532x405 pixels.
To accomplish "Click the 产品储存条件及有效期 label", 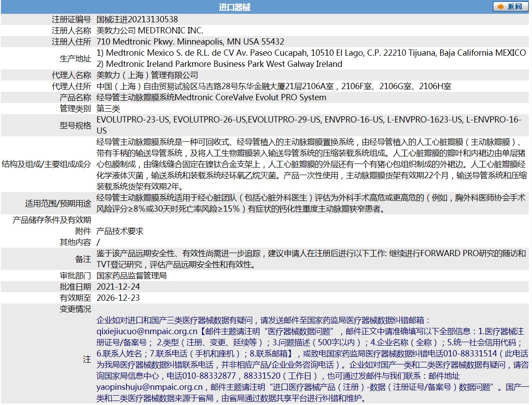I will click(52, 220).
